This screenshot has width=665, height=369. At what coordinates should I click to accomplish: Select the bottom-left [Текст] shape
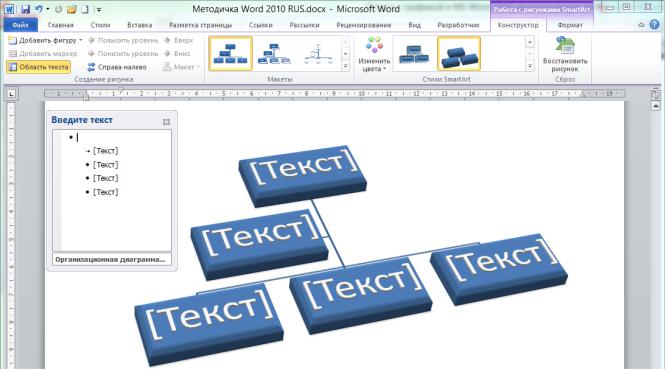pos(209,324)
